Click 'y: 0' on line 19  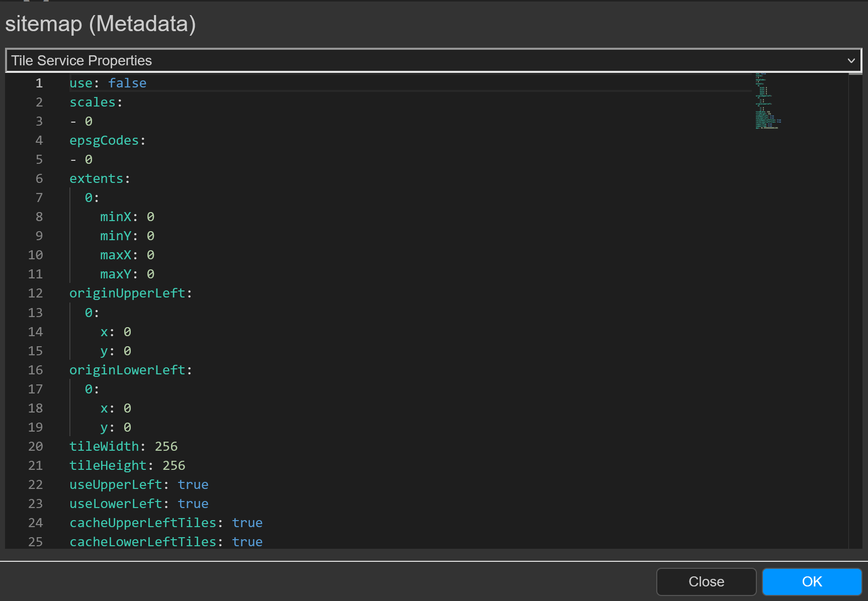pos(116,427)
